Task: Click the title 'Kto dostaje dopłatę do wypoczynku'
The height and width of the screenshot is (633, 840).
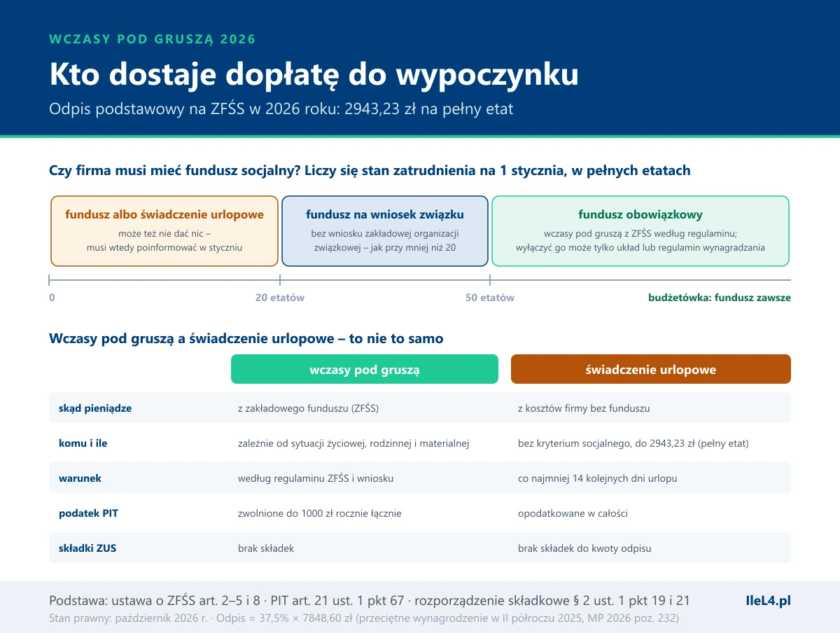Action: pyautogui.click(x=314, y=74)
